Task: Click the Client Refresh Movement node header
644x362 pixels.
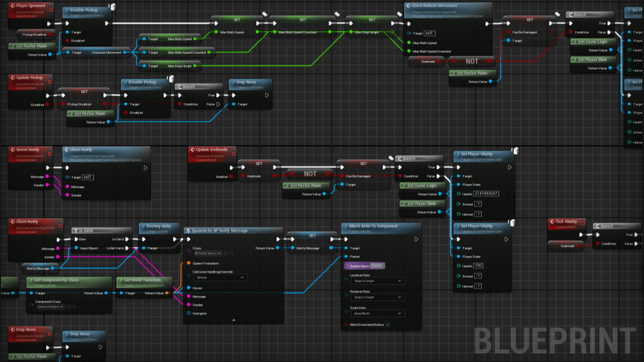Action: click(x=448, y=10)
